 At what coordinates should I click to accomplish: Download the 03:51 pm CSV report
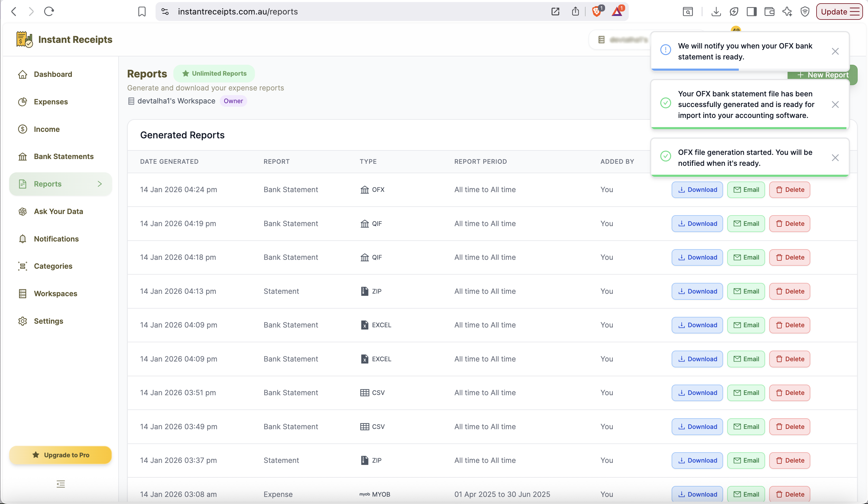click(697, 393)
